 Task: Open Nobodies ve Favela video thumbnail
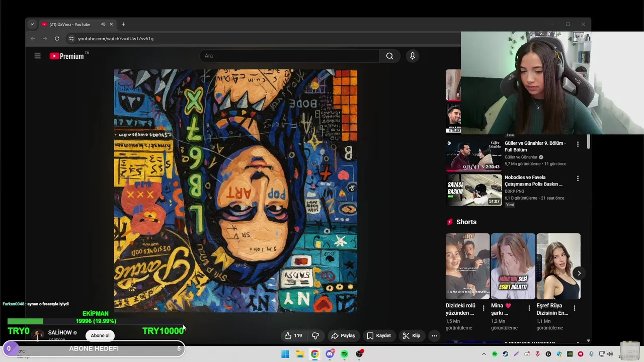pyautogui.click(x=474, y=190)
